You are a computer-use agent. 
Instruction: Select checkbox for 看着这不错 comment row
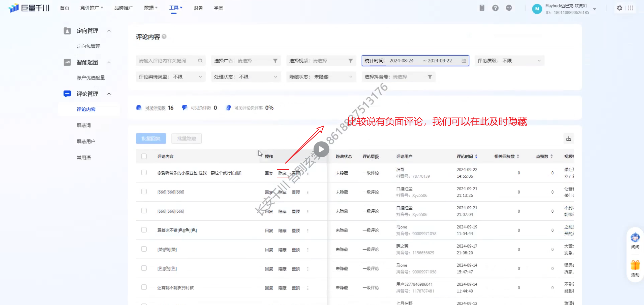(144, 230)
